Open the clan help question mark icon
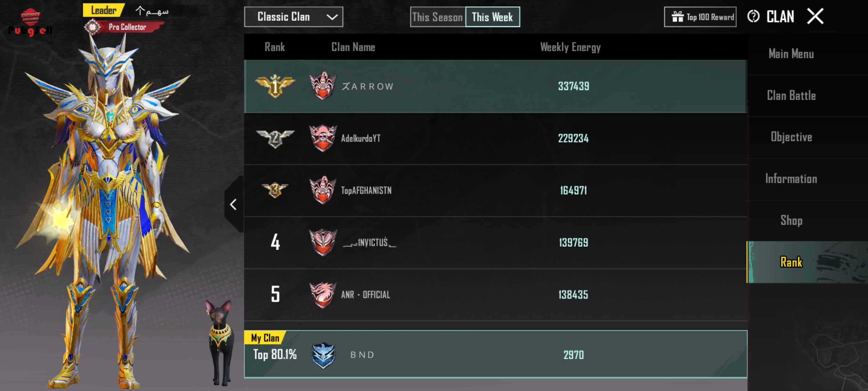868x391 pixels. coord(753,16)
